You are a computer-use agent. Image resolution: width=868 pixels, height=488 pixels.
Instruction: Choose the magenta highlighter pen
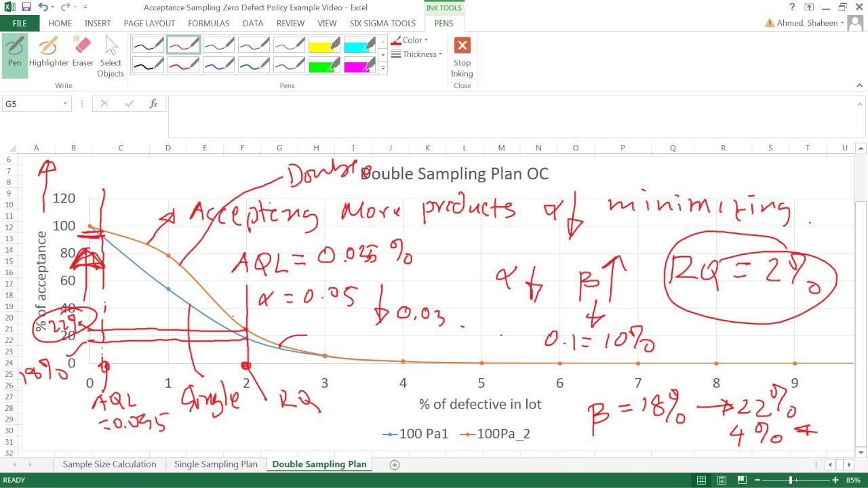pyautogui.click(x=359, y=65)
